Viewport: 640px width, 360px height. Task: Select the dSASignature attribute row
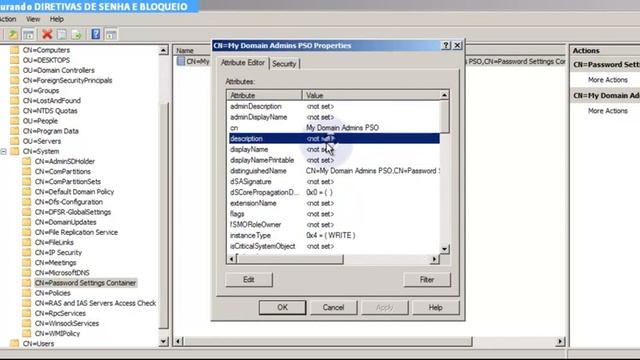tap(334, 182)
